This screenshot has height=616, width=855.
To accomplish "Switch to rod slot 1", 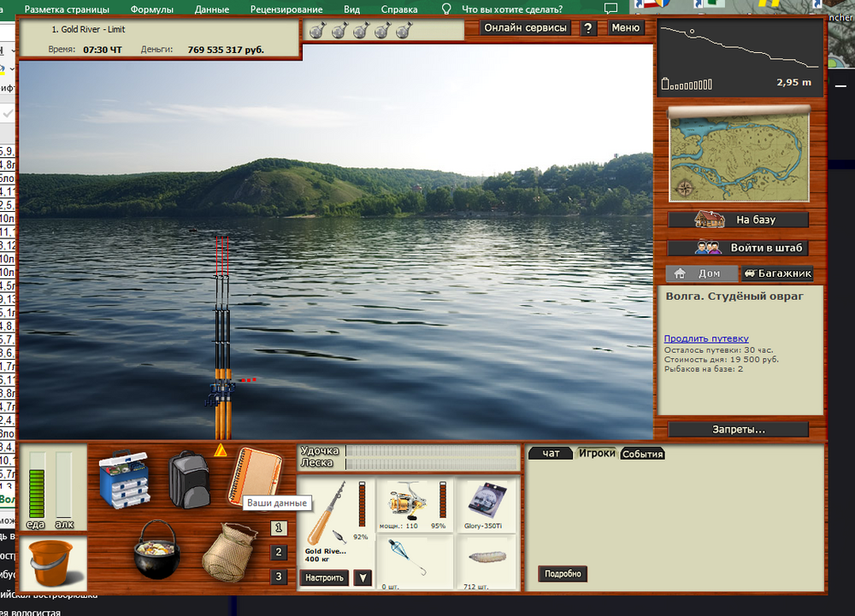I will coord(279,529).
